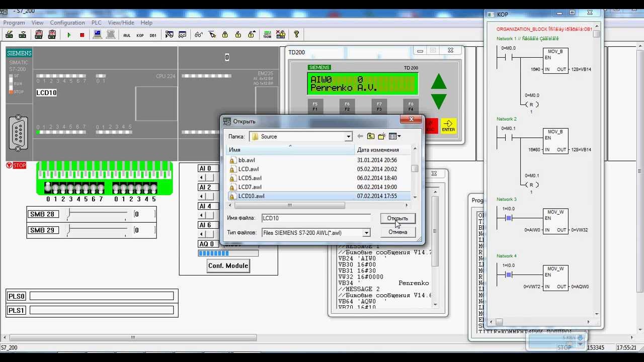Click the first red PLC module toolbar icon

(39, 35)
